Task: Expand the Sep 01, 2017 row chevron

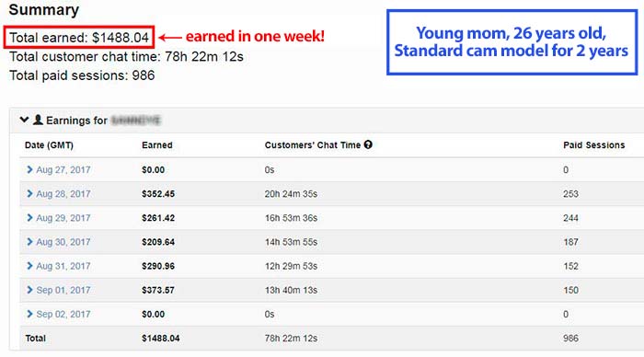Action: [x=29, y=290]
